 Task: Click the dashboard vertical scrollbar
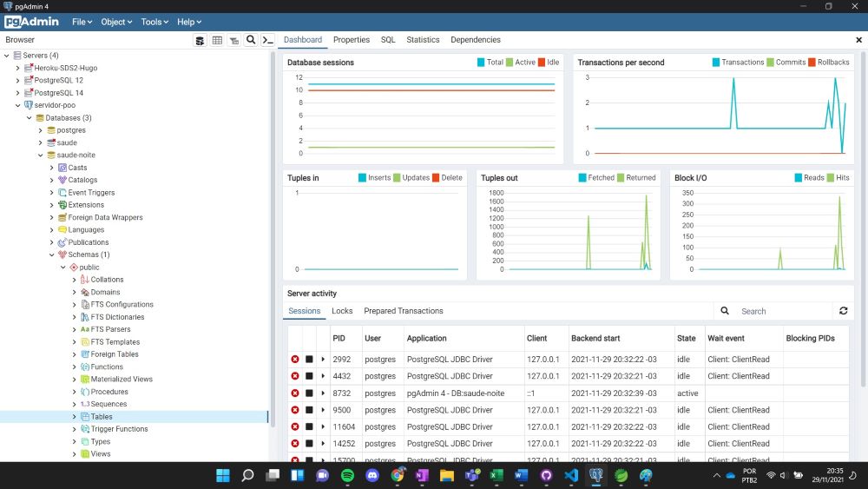coord(864,219)
